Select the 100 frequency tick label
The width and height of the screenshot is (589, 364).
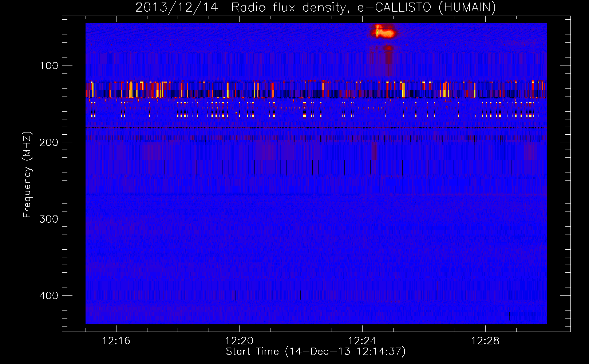click(49, 66)
